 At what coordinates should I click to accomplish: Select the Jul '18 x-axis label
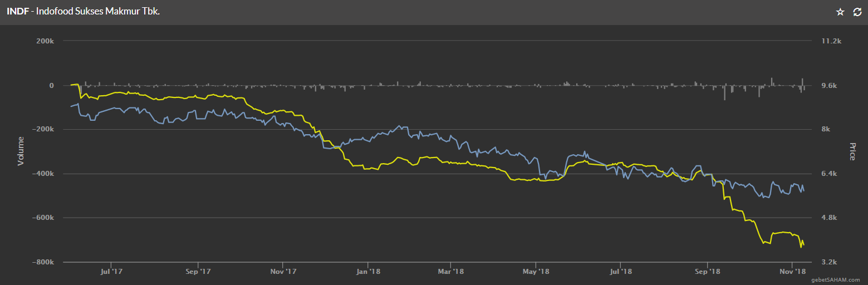(620, 272)
